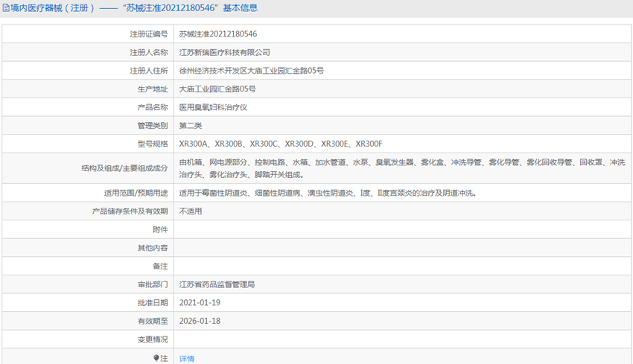The width and height of the screenshot is (633, 364).
Task: Select the 有效期至 label
Action: click(x=153, y=322)
